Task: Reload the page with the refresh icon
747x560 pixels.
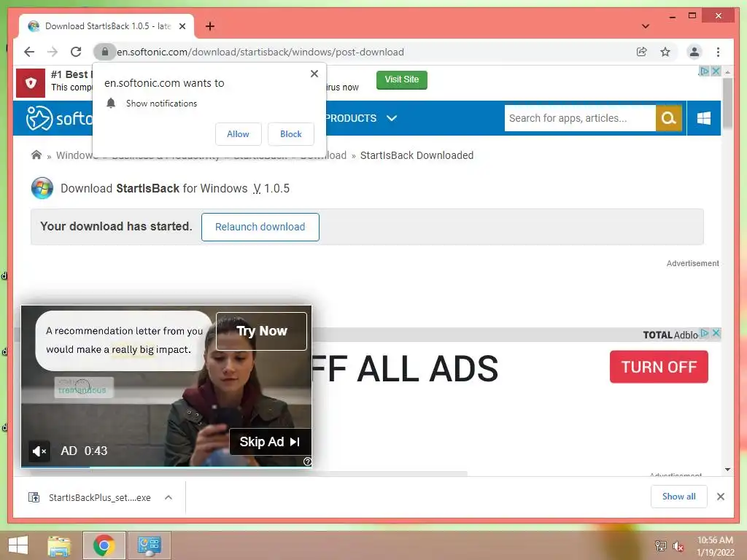Action: pyautogui.click(x=76, y=52)
